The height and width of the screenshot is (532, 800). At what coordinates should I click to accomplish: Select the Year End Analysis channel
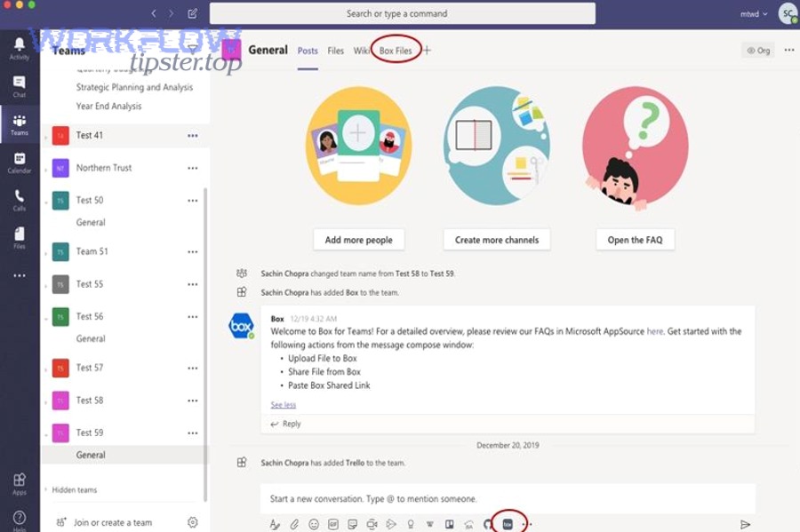coord(108,106)
